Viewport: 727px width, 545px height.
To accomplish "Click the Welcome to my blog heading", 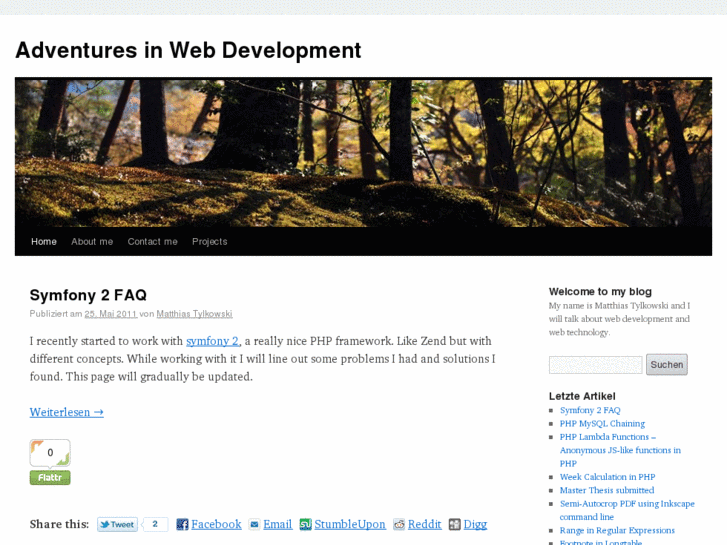I will click(x=600, y=292).
